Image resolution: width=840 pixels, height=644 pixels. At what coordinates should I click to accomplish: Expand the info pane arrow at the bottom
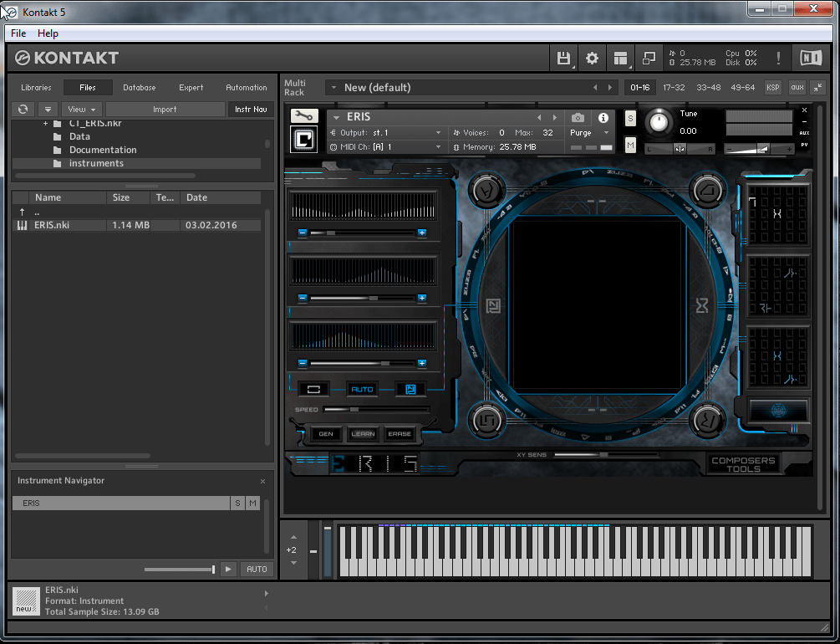tap(267, 594)
